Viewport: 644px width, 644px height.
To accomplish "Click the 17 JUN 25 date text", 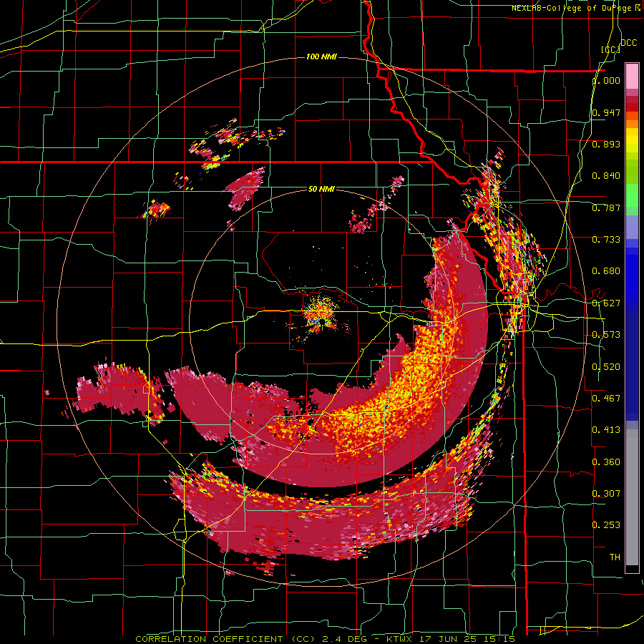I will 449,639.
